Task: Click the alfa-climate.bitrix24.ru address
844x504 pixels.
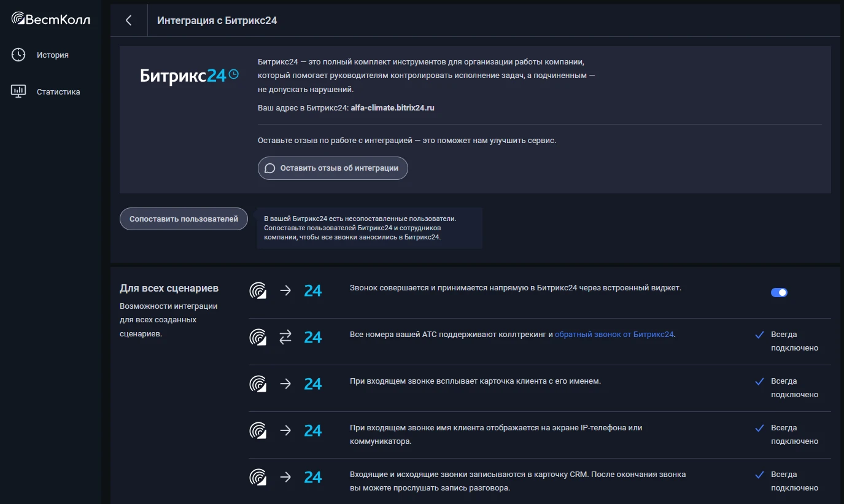Action: coord(393,107)
